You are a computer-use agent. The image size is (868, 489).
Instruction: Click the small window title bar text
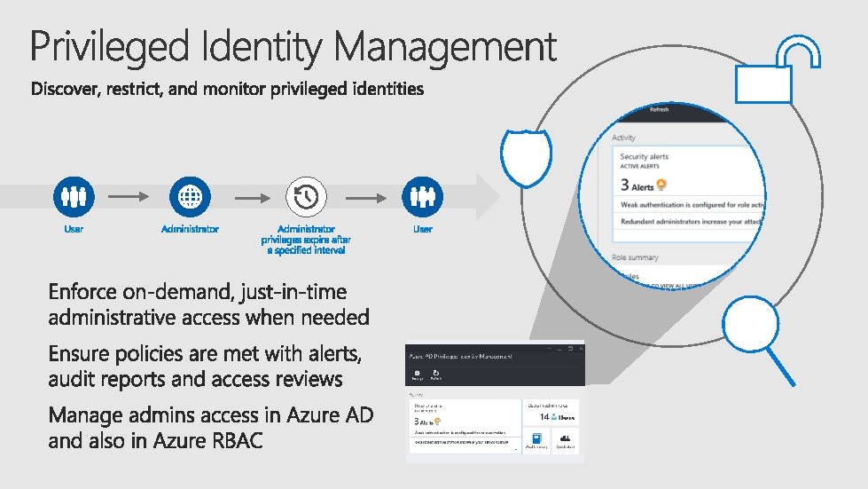pos(460,356)
